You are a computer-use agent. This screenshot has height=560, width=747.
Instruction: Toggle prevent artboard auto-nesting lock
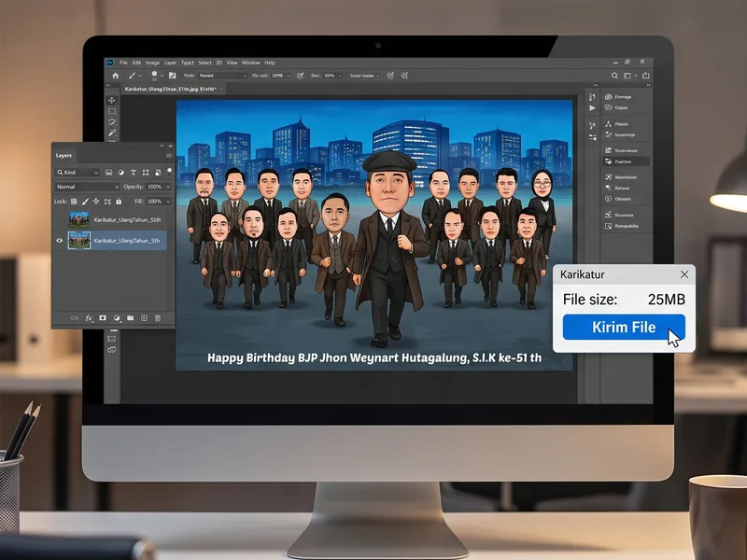107,202
